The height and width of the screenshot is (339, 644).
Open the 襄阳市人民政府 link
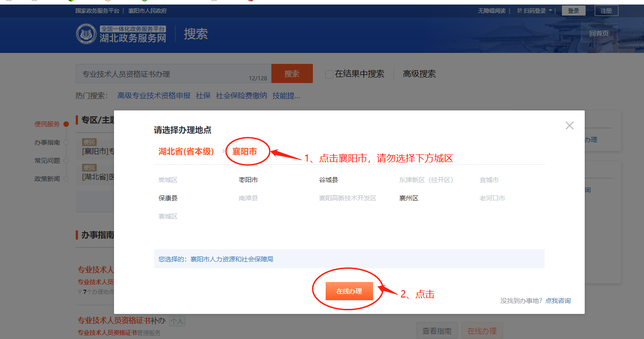[147, 10]
